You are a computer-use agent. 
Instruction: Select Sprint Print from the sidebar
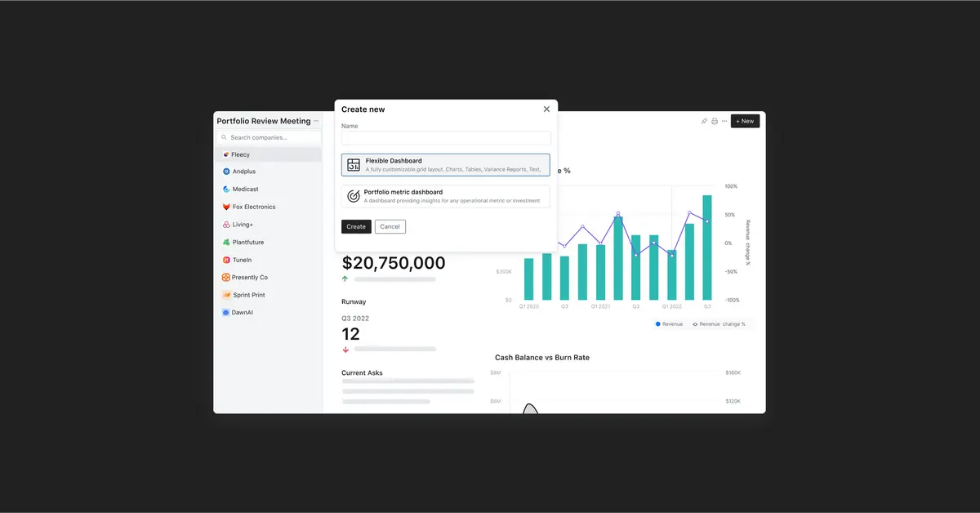click(225, 294)
